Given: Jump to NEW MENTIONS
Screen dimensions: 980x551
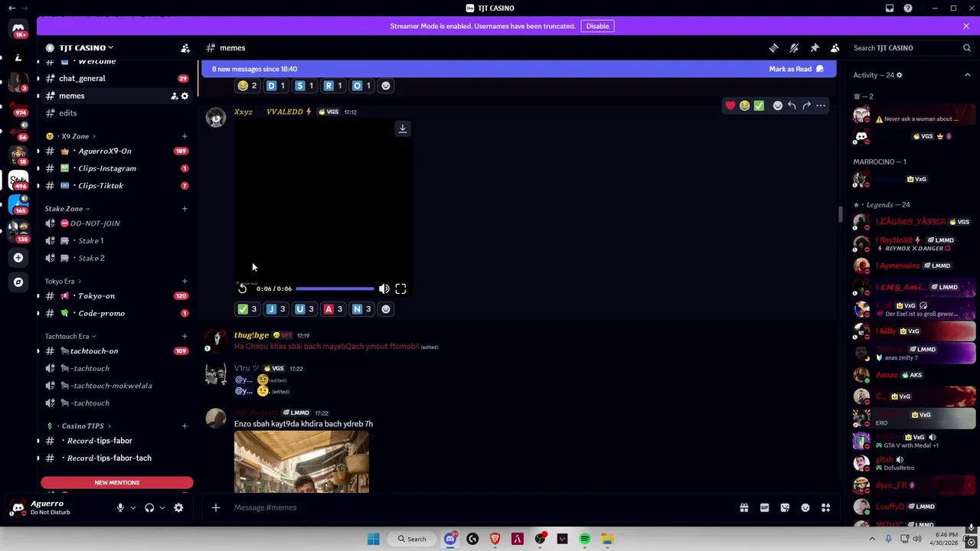Looking at the screenshot, I should (x=117, y=483).
